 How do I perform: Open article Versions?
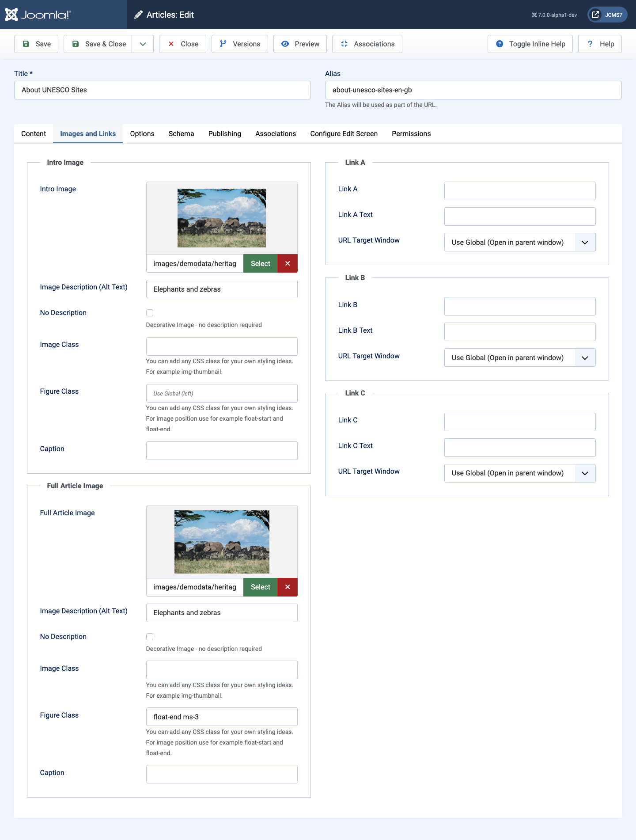click(x=240, y=44)
